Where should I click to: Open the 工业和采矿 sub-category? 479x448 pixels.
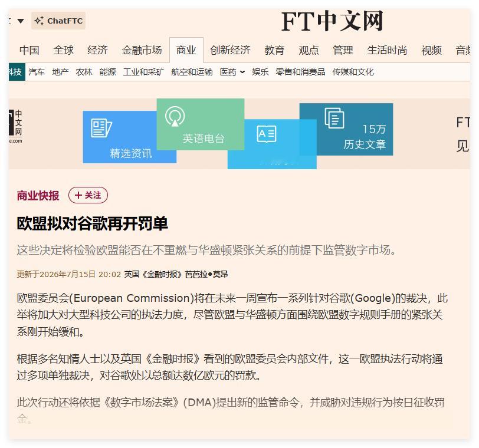coord(143,72)
